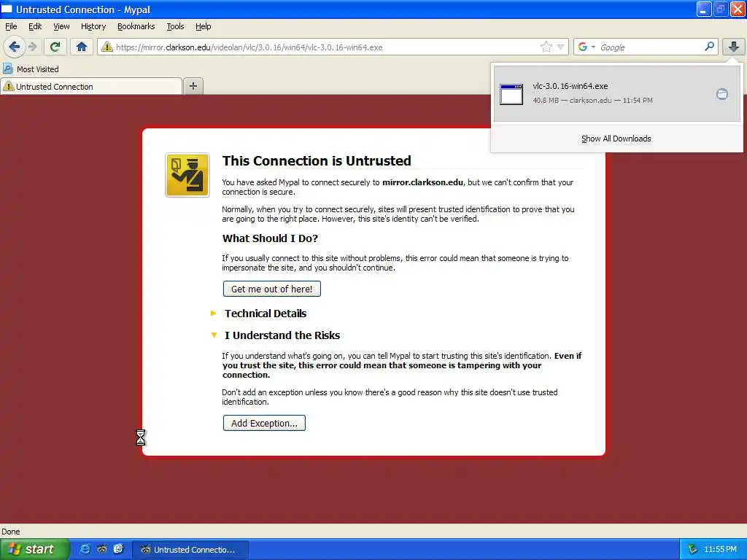Open the History menu
The width and height of the screenshot is (747, 560).
coord(93,26)
